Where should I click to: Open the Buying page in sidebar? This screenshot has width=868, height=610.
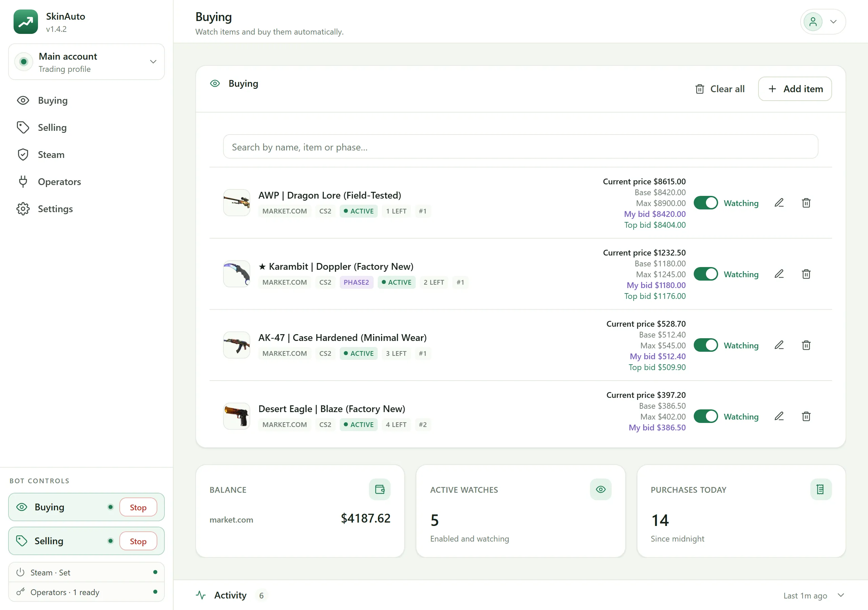coord(86,101)
